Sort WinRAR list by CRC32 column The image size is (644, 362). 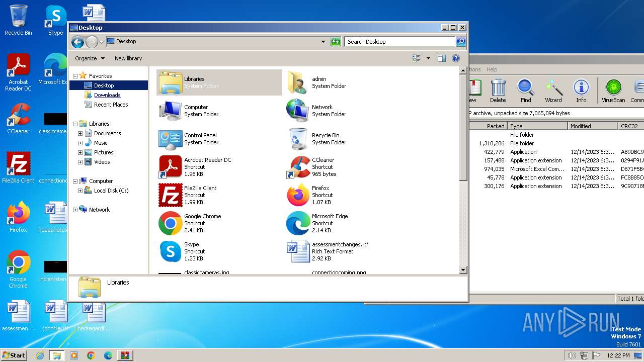pyautogui.click(x=631, y=126)
